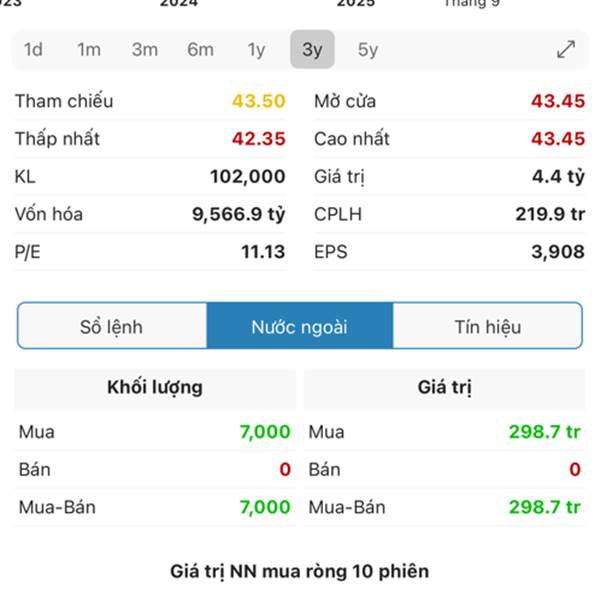This screenshot has height=600, width=600.
Task: Click the Giá trị column header
Action: [443, 387]
